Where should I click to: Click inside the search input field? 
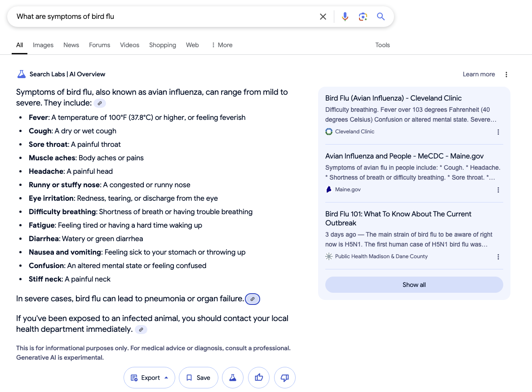tap(135, 16)
